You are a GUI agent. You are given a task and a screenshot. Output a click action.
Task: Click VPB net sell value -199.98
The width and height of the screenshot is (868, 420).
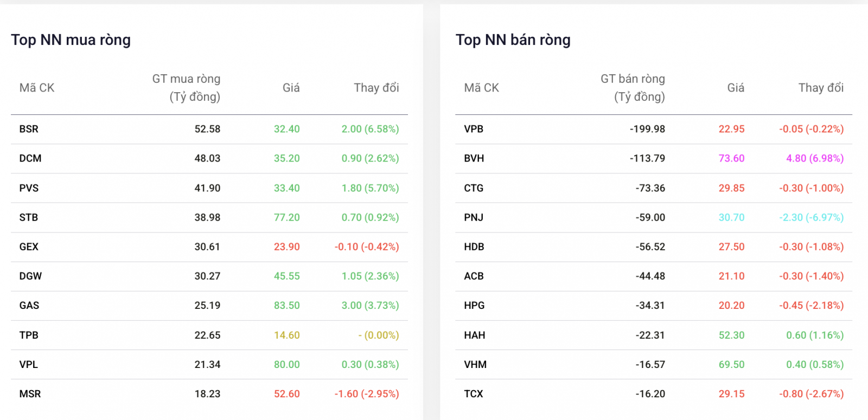point(648,129)
